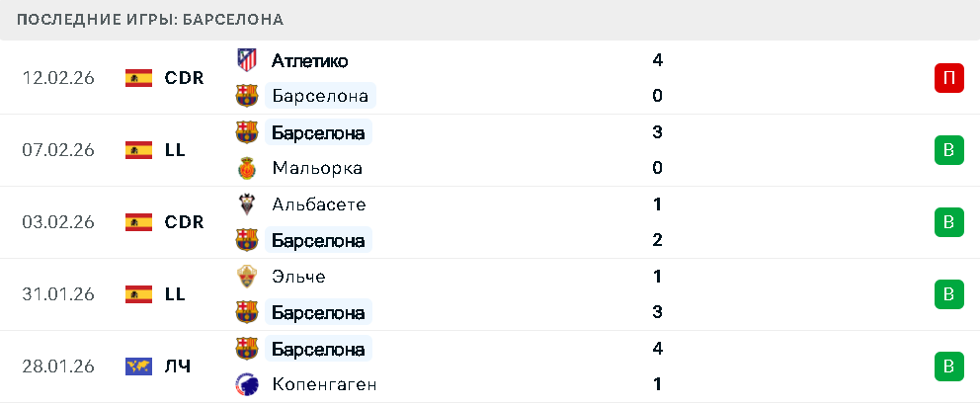The height and width of the screenshot is (407, 980).
Task: Click Champions League icon beside ЛЧ
Action: pos(138,366)
